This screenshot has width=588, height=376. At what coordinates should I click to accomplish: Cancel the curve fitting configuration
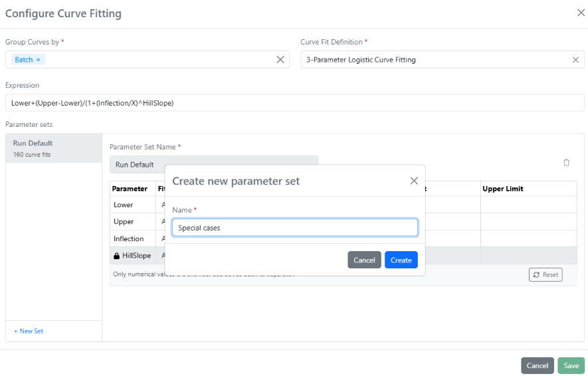coord(537,365)
